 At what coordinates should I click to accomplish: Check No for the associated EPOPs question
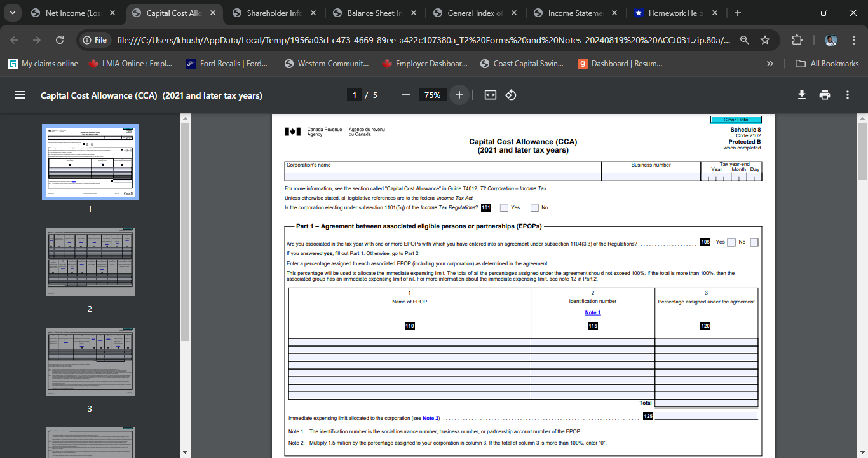pyautogui.click(x=754, y=242)
